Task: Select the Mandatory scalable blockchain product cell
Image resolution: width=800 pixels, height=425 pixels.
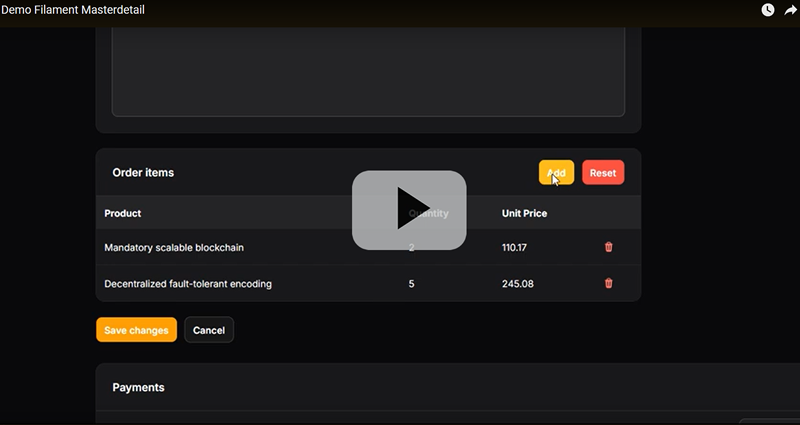Action: 174,247
